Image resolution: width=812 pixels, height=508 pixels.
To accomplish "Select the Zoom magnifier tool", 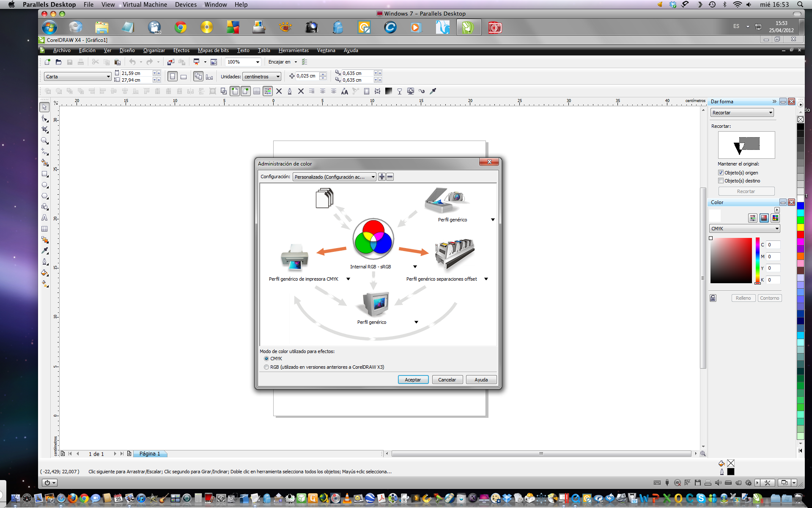I will point(44,141).
